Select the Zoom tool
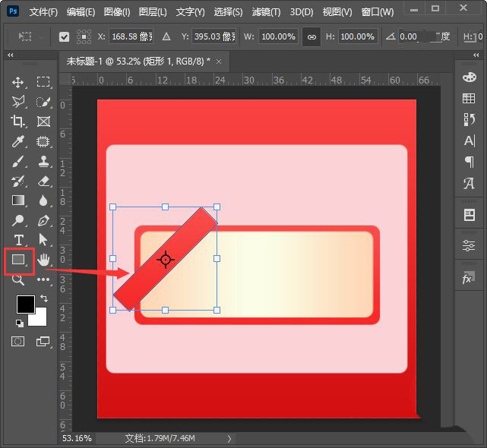The width and height of the screenshot is (487, 448). tap(18, 279)
